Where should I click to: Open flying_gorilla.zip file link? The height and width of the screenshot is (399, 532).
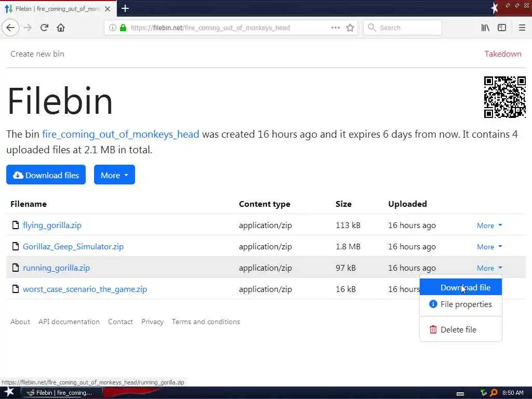coord(52,225)
